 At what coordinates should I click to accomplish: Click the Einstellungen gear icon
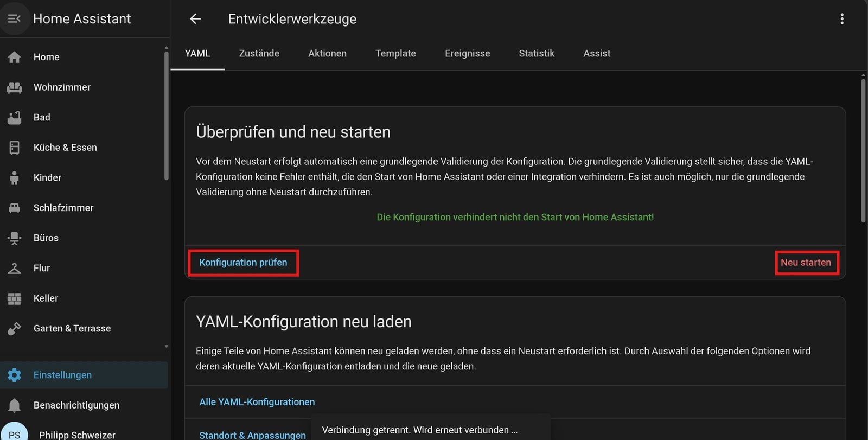click(15, 375)
